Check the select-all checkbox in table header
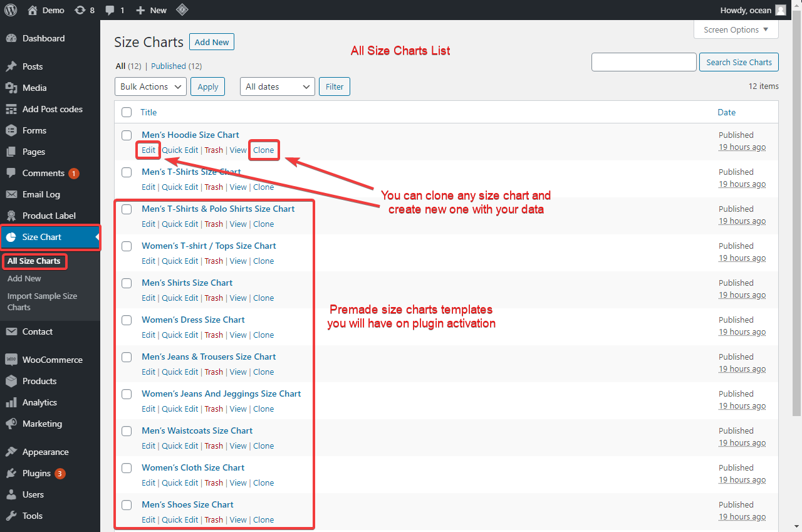Screen dimensions: 802x532 (x=126, y=112)
